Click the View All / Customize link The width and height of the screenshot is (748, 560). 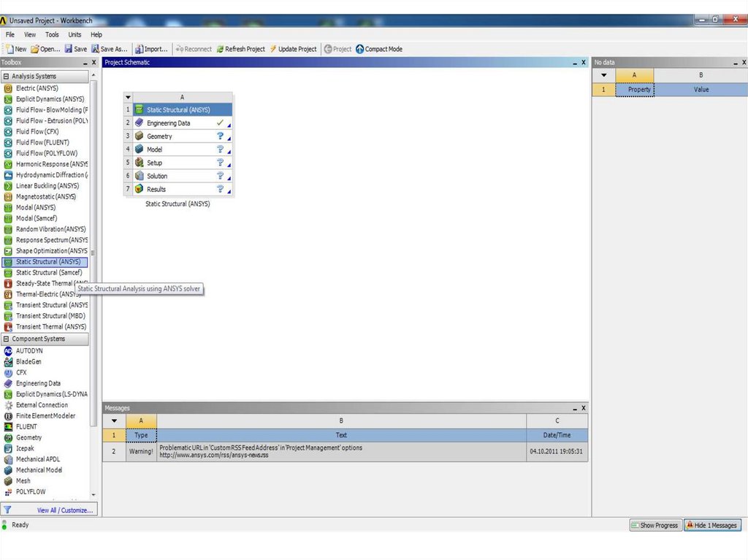point(66,510)
